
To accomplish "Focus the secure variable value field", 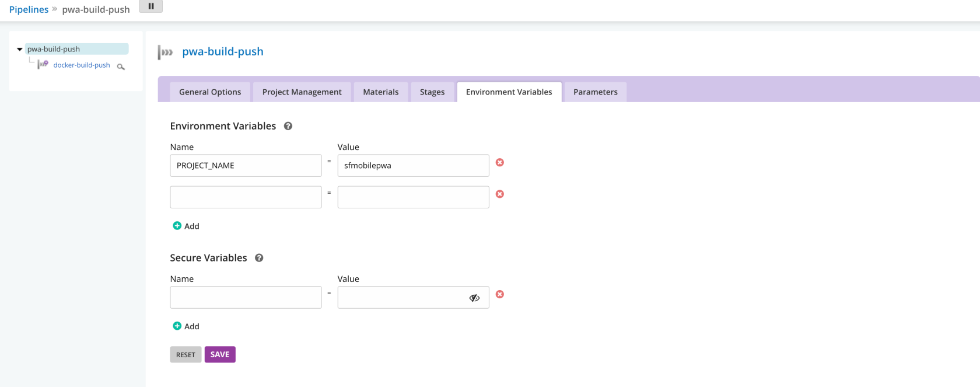I will pos(413,298).
